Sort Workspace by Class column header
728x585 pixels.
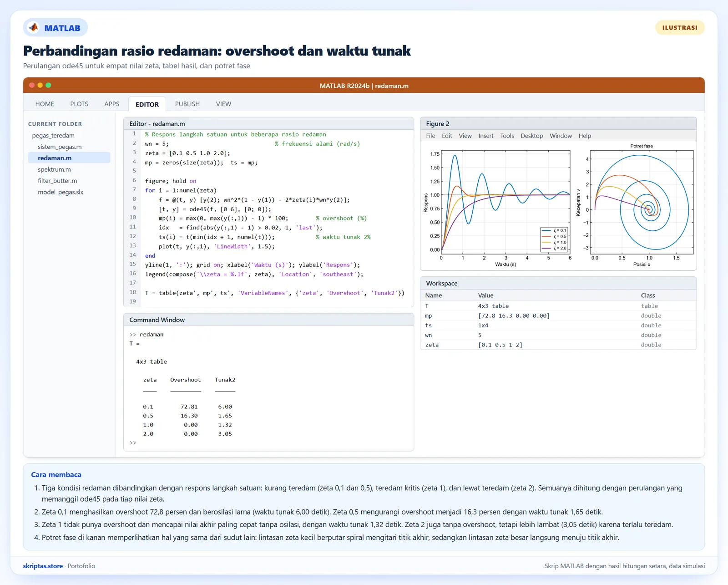(648, 295)
